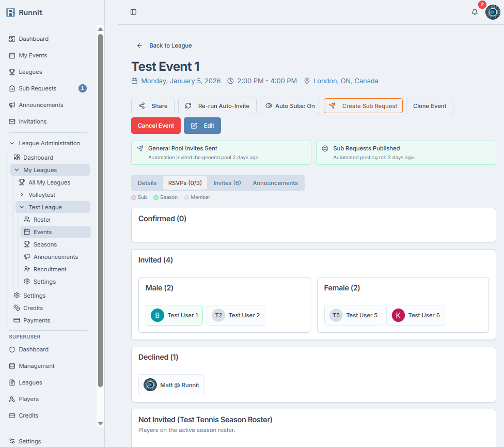The width and height of the screenshot is (504, 447).
Task: Click the Sub color legend dot
Action: (134, 197)
